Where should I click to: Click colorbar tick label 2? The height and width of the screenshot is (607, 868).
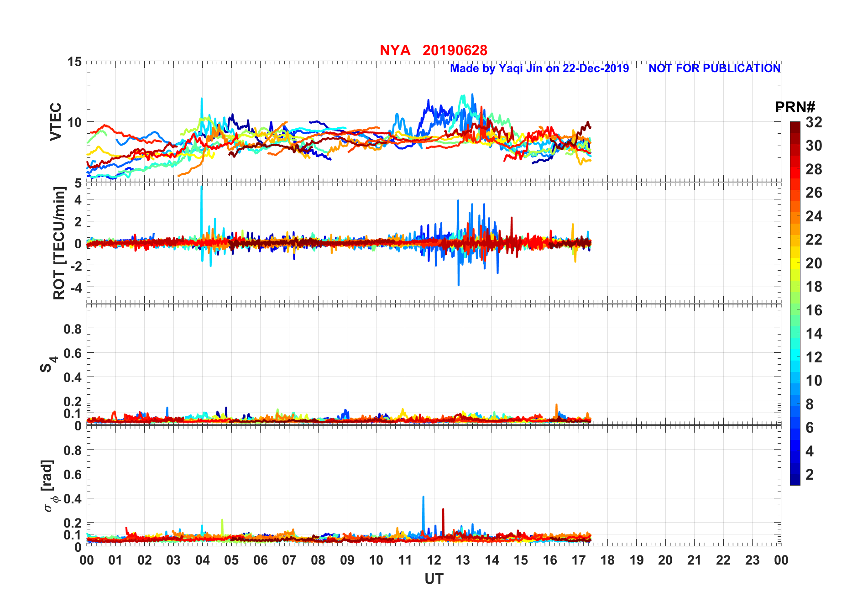[810, 475]
